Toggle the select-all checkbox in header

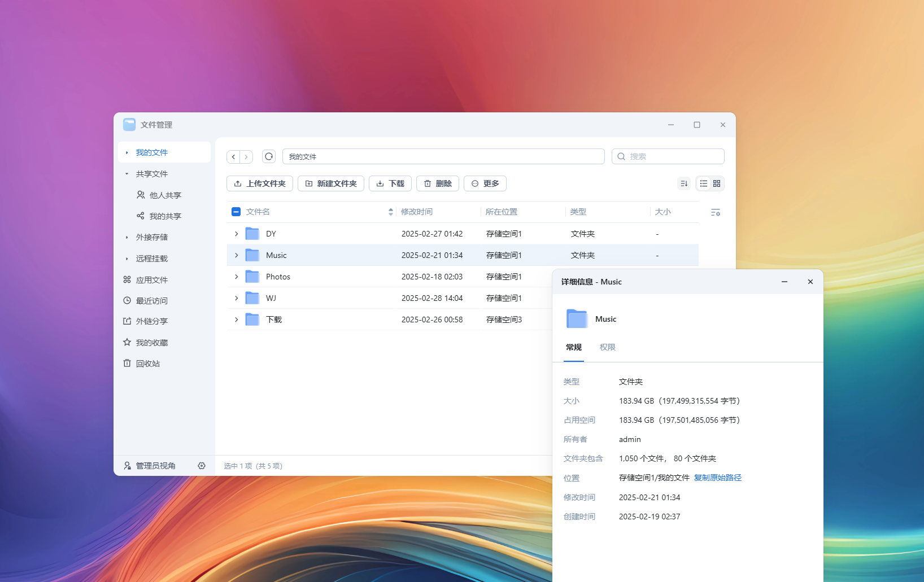pos(236,212)
